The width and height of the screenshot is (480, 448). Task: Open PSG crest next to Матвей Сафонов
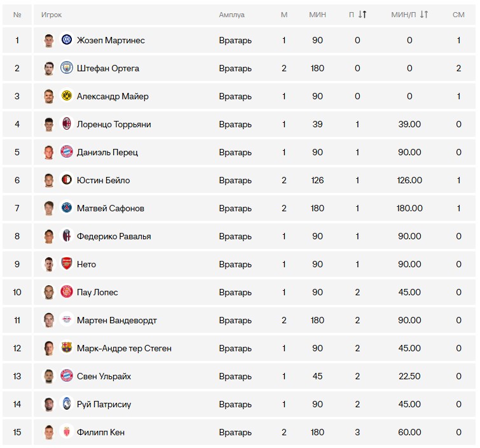tap(66, 207)
